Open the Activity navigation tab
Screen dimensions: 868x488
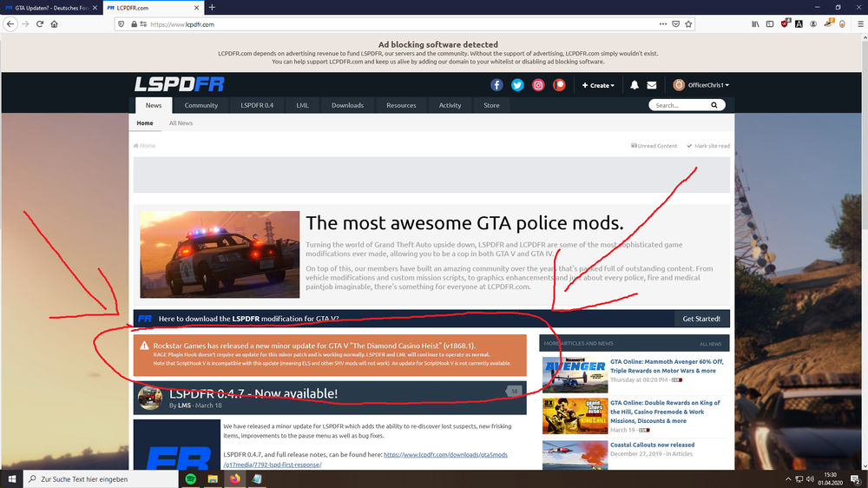(450, 105)
